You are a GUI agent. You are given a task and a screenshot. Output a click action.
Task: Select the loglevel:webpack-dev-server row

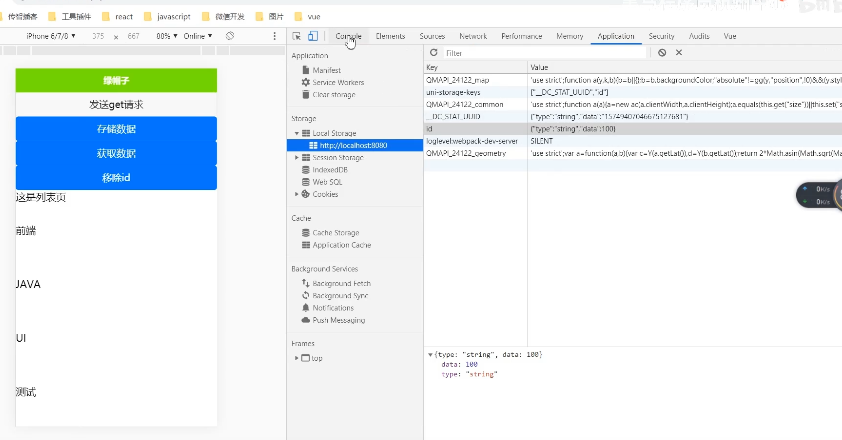pos(633,141)
